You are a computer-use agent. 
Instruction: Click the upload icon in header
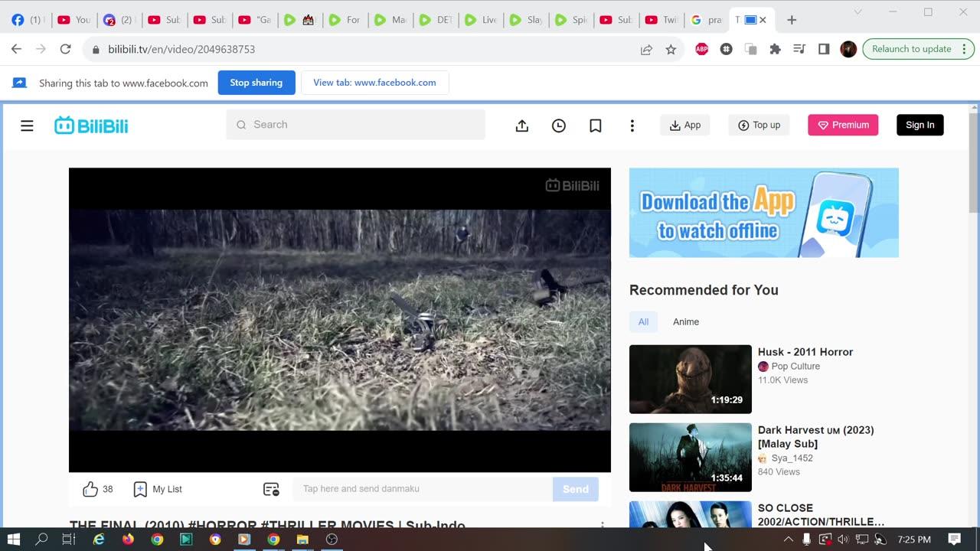[522, 126]
